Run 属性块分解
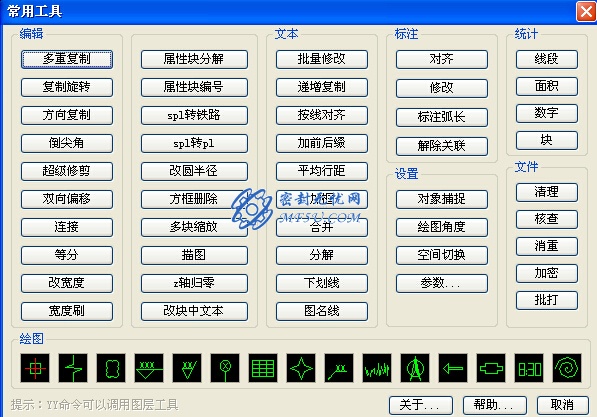The image size is (597, 417). click(194, 59)
